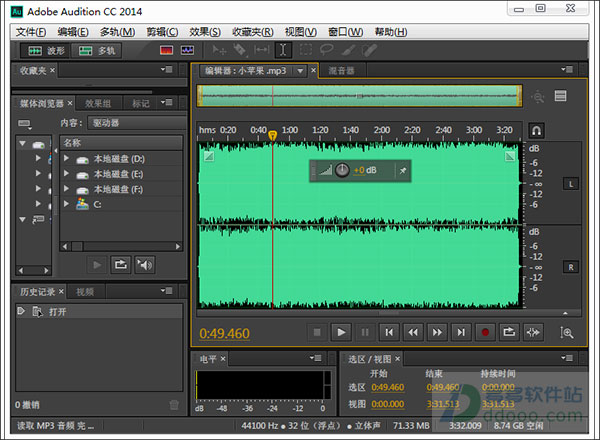Select the 打开 history entry
This screenshot has width=600, height=440.
[99, 312]
